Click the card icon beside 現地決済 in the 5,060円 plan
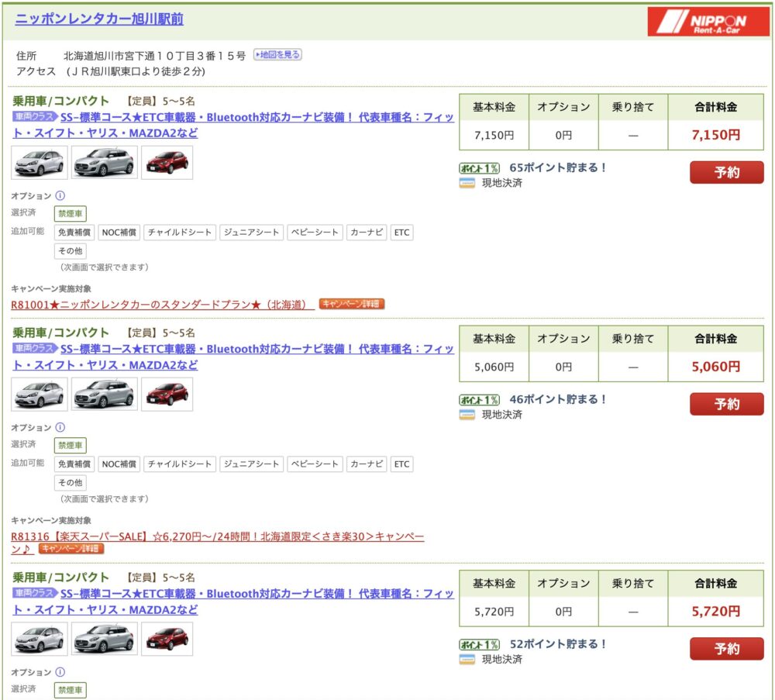This screenshot has width=775, height=700. coord(467,416)
